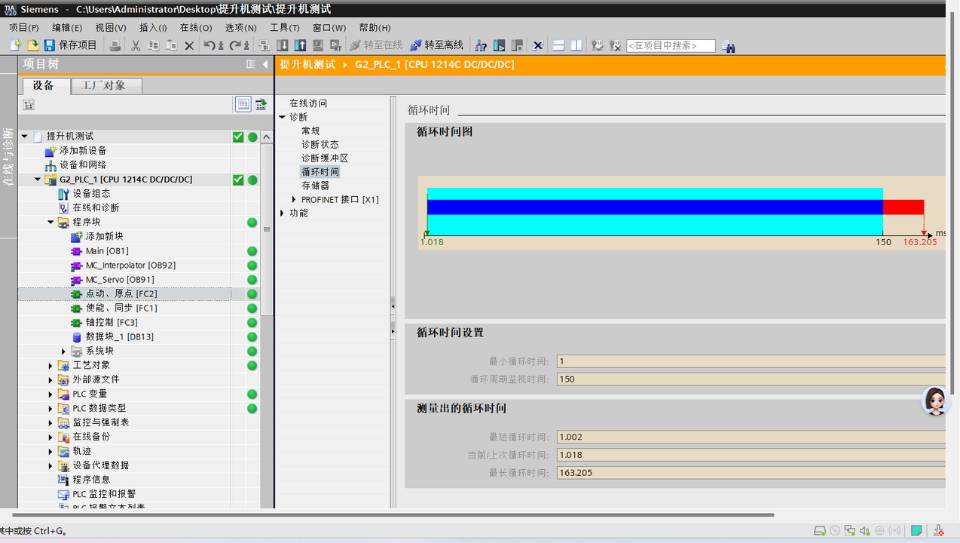Click 添加新设备 in project tree
Image resolution: width=960 pixels, height=543 pixels.
pyautogui.click(x=83, y=151)
